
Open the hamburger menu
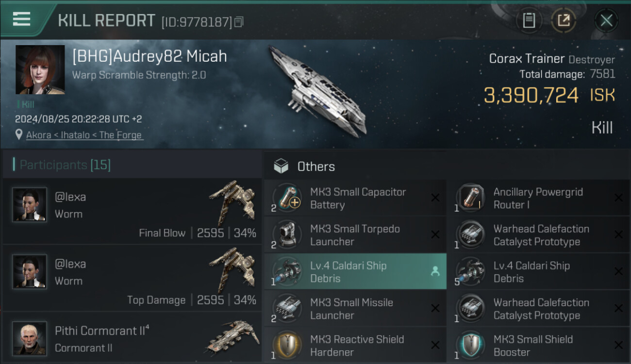coord(21,19)
